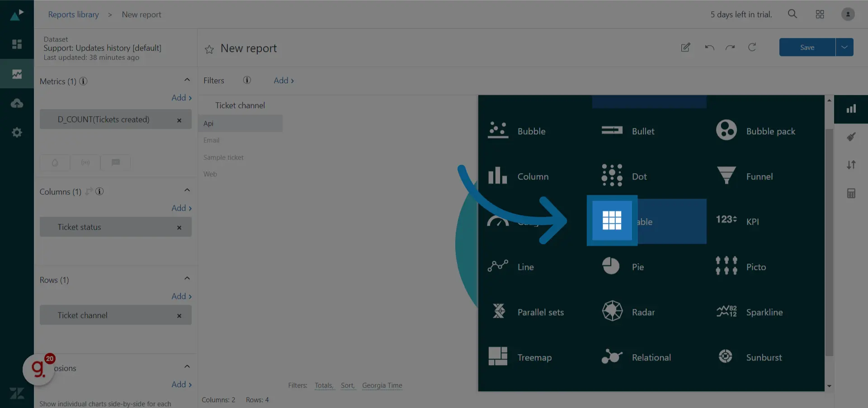
Task: Open the result calculator icon
Action: [x=851, y=194]
